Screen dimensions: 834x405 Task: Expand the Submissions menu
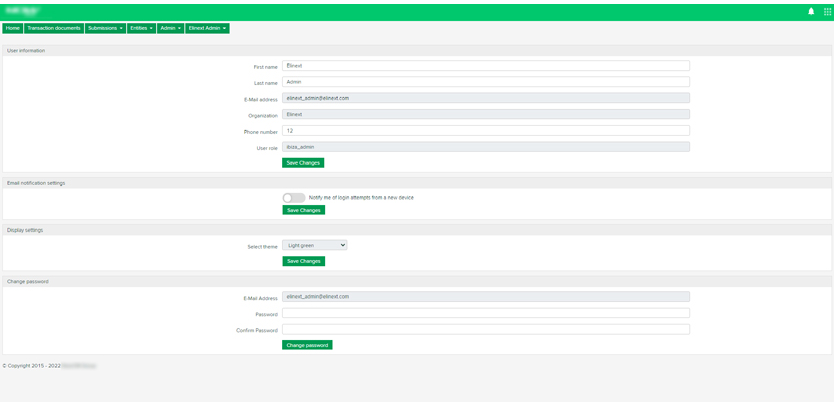click(106, 28)
